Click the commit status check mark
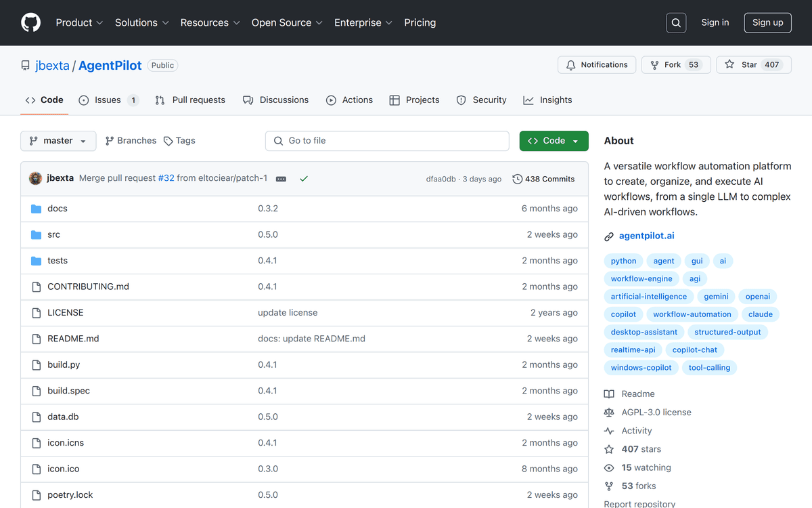 click(x=304, y=179)
